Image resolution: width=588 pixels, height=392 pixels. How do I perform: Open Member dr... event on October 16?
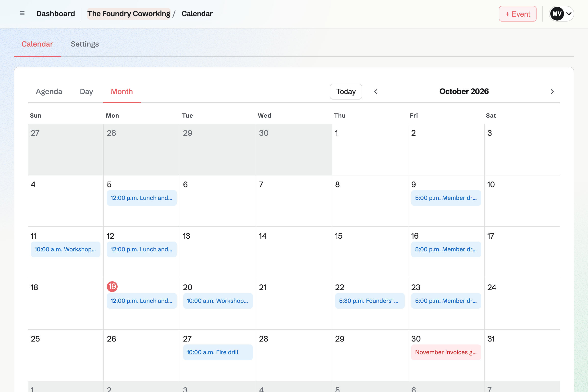tap(446, 249)
